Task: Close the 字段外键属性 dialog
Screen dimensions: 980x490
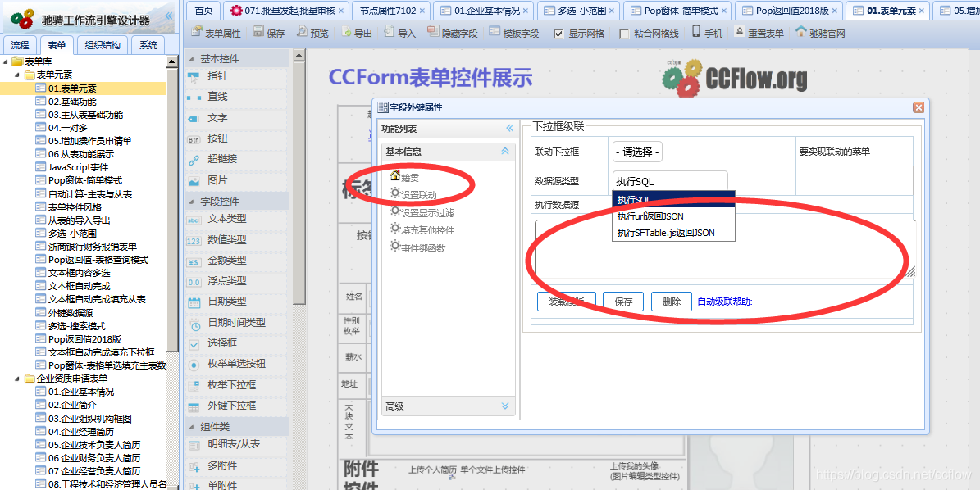Action: (x=918, y=107)
